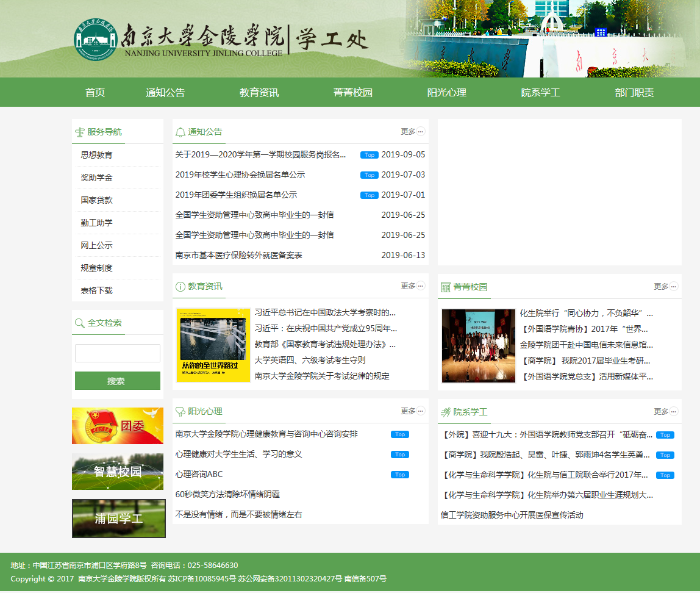Click the 智慧校园 banner
This screenshot has height=593, width=700.
[118, 472]
